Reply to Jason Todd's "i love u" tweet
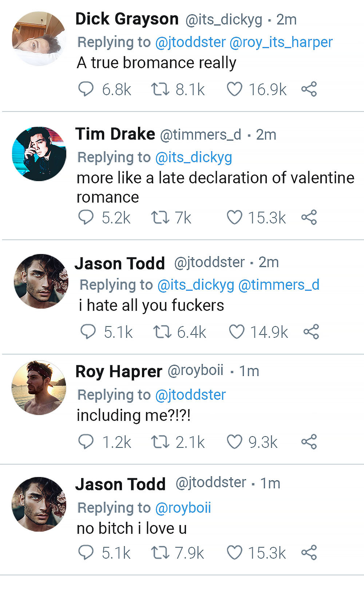This screenshot has height=591, width=364. pos(86,552)
